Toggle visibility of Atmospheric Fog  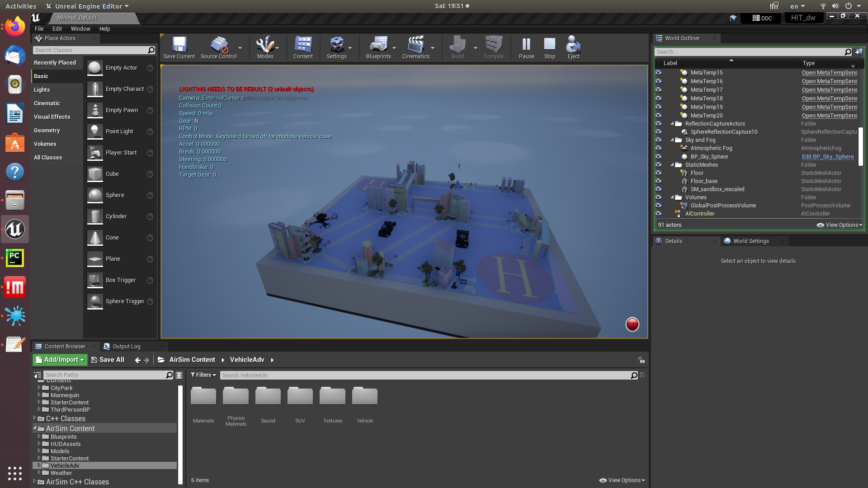click(x=658, y=148)
